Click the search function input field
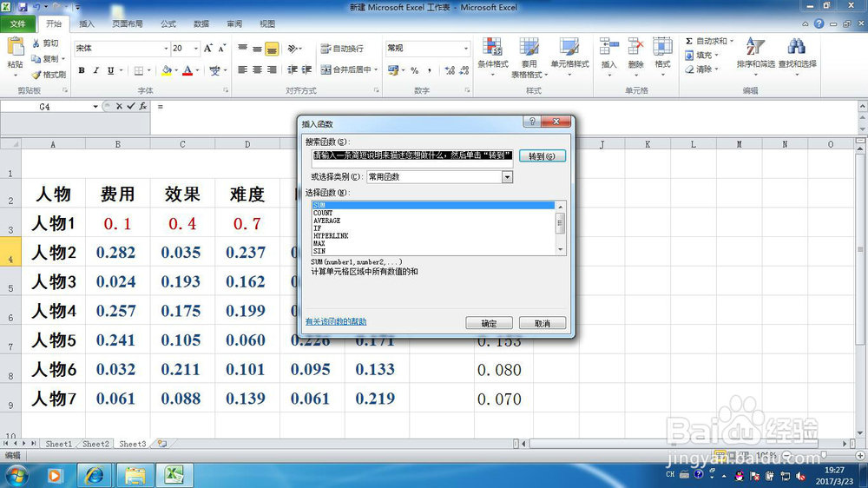The width and height of the screenshot is (868, 488). coord(411,158)
